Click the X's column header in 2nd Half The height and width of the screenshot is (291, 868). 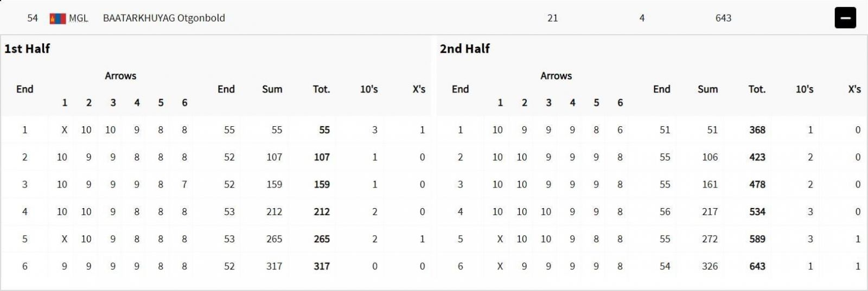(x=854, y=89)
